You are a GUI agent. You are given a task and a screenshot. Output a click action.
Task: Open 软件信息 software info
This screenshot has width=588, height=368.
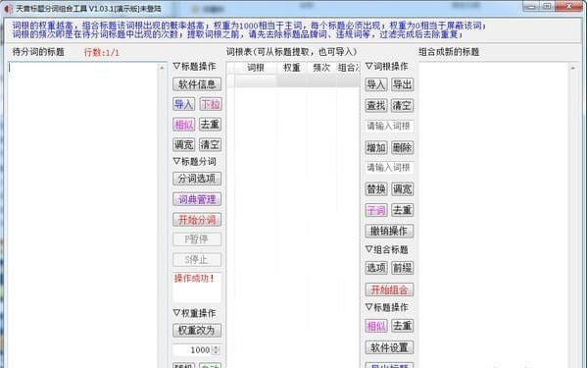197,84
